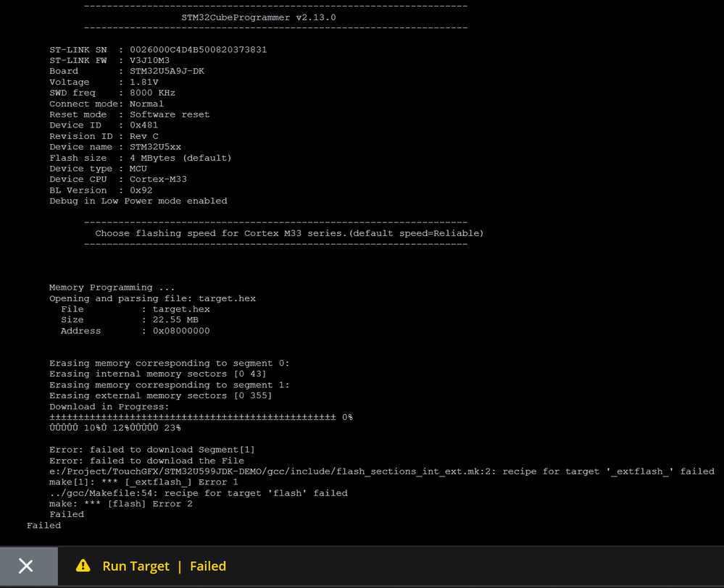Click 'Erasing memory corresponding to segment 0:' line
Viewport: 724px width, 588px height.
[x=170, y=364]
